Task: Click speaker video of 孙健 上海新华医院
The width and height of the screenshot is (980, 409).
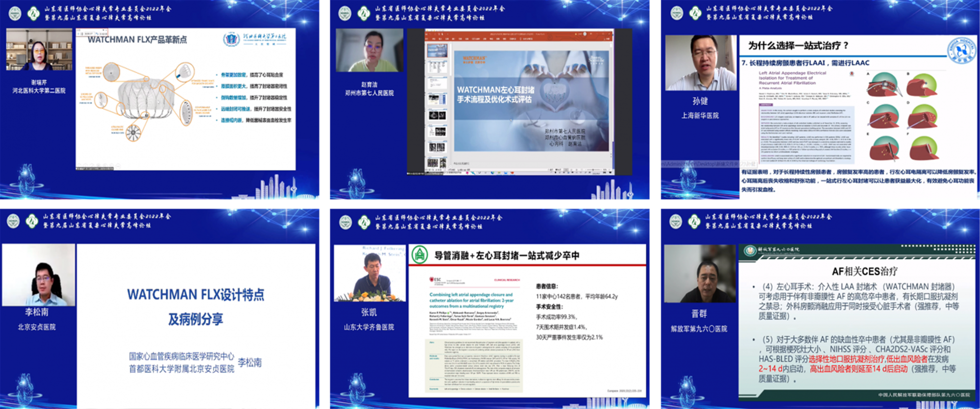Action: point(701,63)
